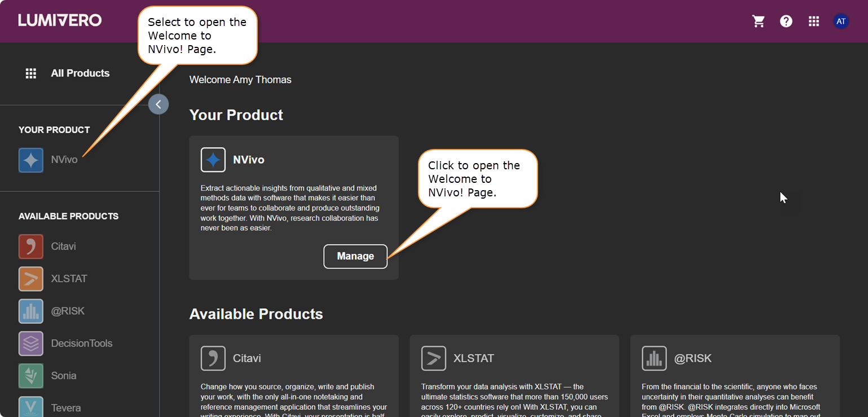This screenshot has height=417, width=868.
Task: Click the @RISK icon in the sidebar
Action: 31,311
